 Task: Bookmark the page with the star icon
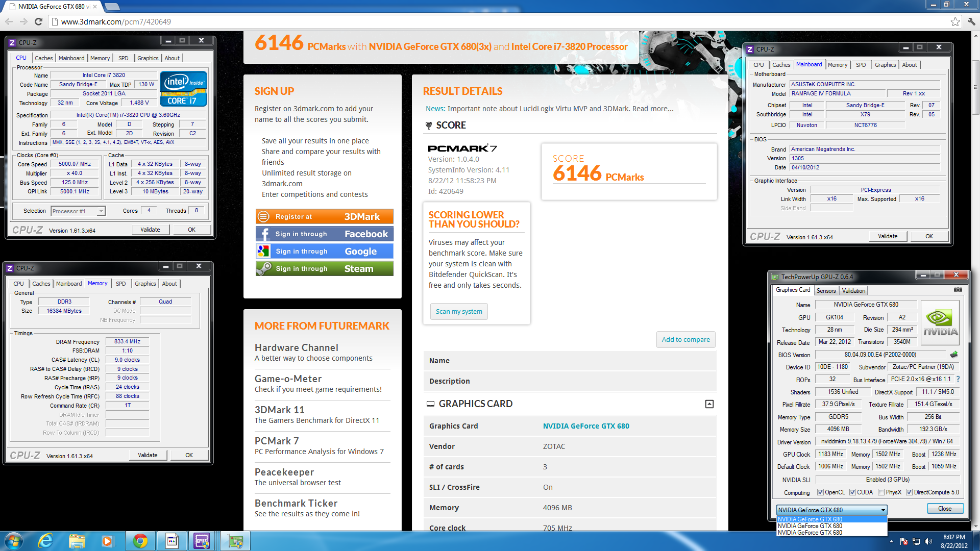click(955, 21)
